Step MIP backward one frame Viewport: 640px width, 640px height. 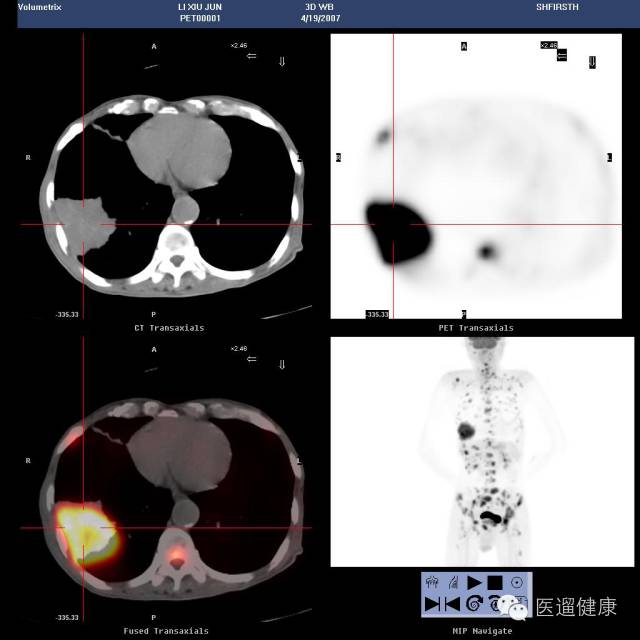452,604
